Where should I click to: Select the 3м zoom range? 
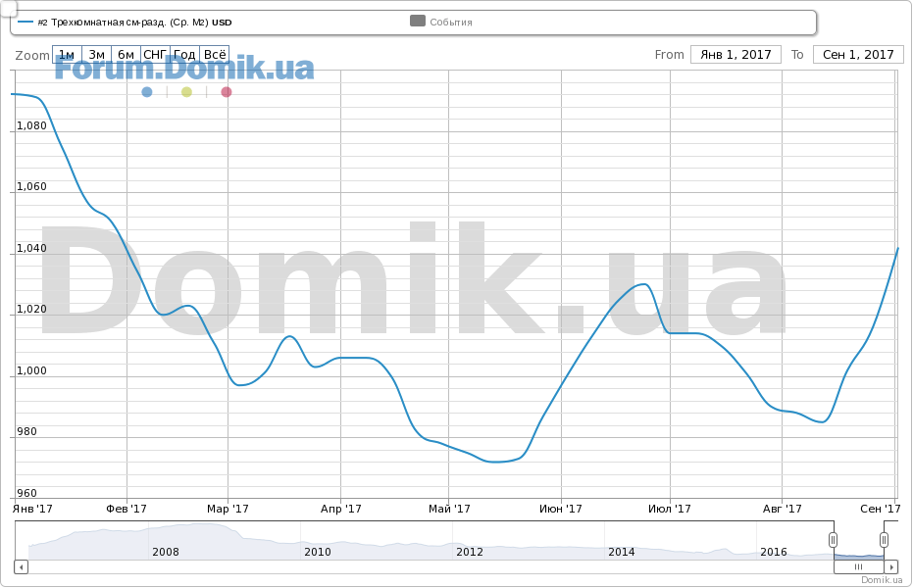[97, 55]
